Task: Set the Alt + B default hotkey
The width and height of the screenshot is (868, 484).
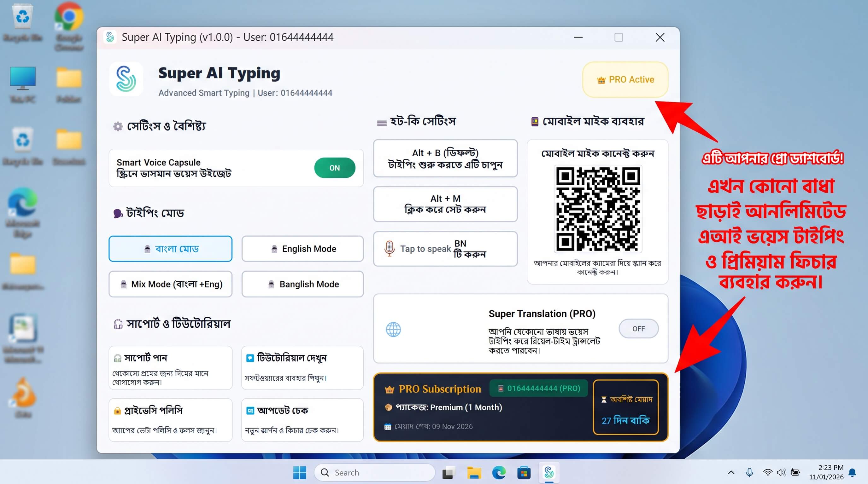Action: point(445,158)
